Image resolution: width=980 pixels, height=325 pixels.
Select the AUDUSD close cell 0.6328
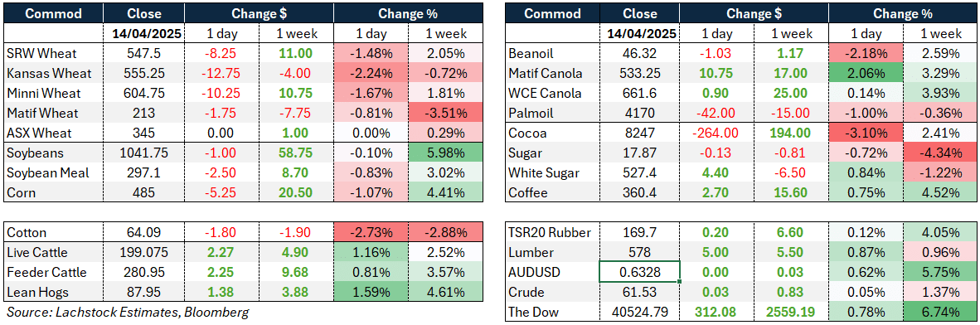[639, 273]
